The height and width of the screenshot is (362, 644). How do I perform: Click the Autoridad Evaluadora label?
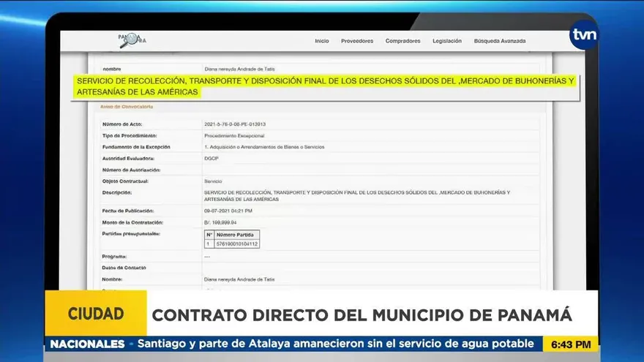click(128, 159)
